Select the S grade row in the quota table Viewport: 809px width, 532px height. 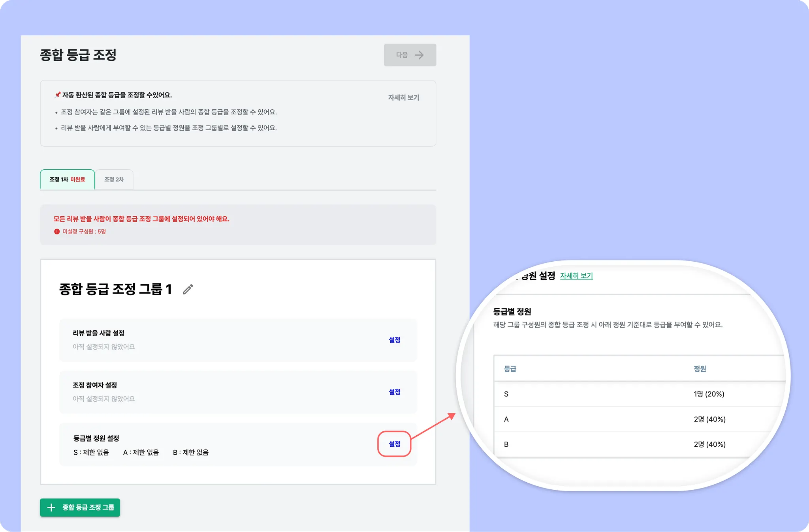[632, 394]
